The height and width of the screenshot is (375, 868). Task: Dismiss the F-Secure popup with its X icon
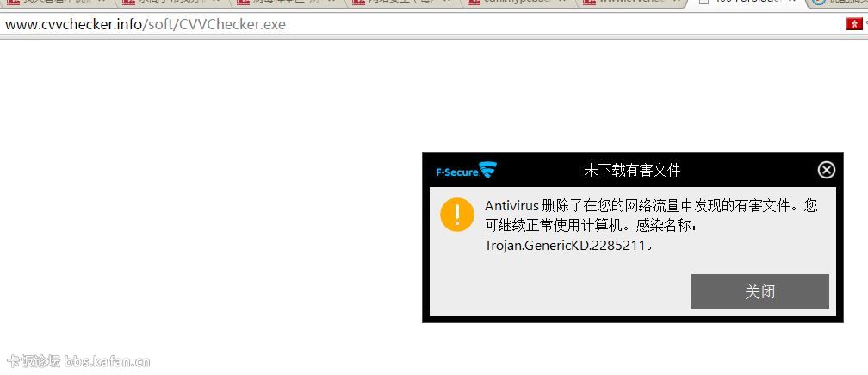point(826,170)
